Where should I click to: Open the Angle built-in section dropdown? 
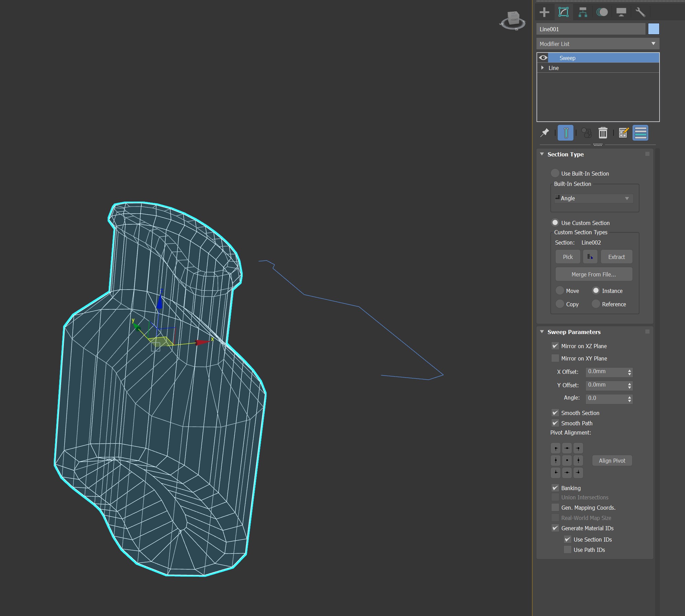593,198
